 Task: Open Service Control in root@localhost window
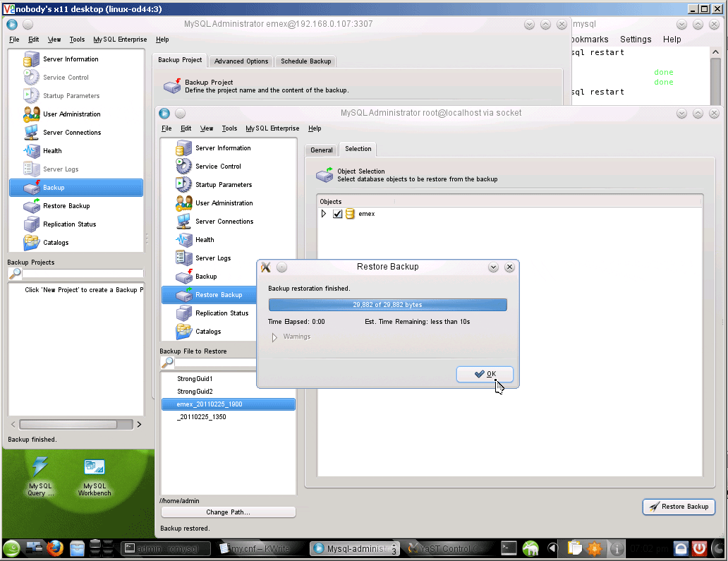tap(229, 167)
